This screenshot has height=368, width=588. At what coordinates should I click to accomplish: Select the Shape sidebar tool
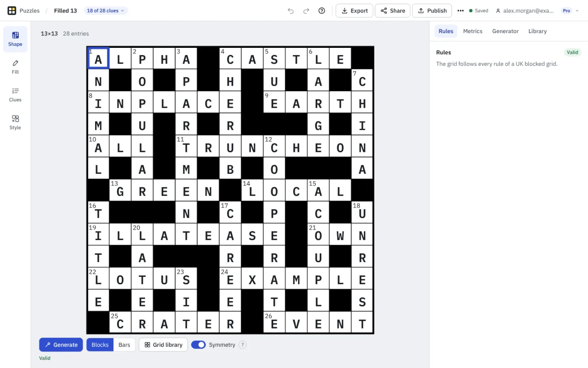[15, 39]
